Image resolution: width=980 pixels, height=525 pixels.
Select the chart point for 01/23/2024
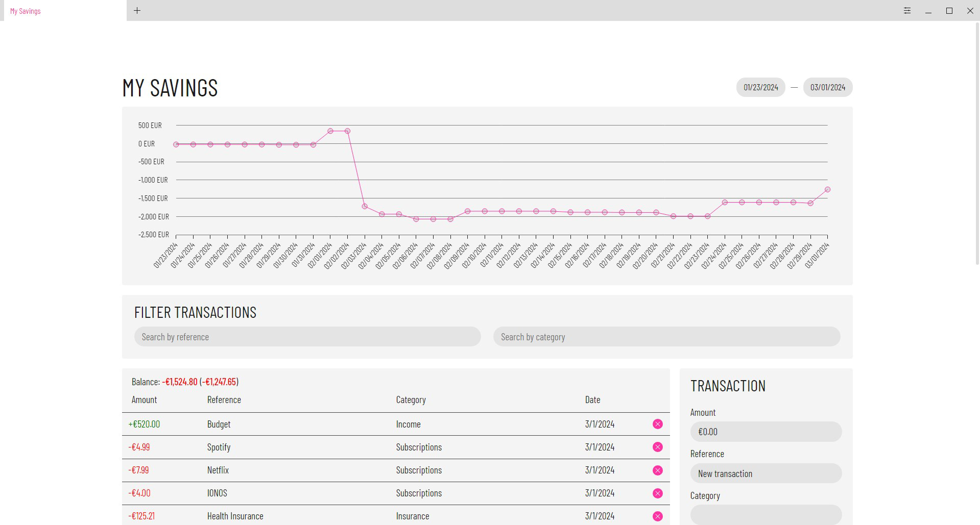(176, 144)
